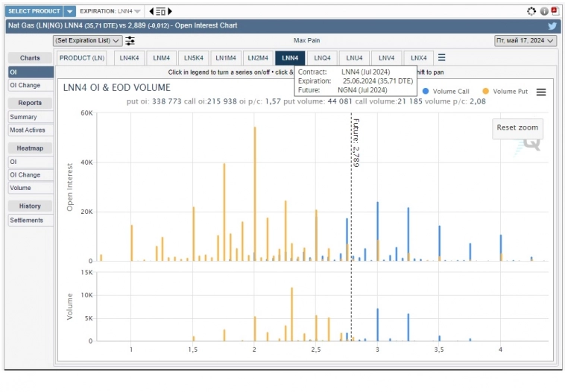Open the hamburger menu after LNX4 tab
565x392 pixels.
(442, 57)
